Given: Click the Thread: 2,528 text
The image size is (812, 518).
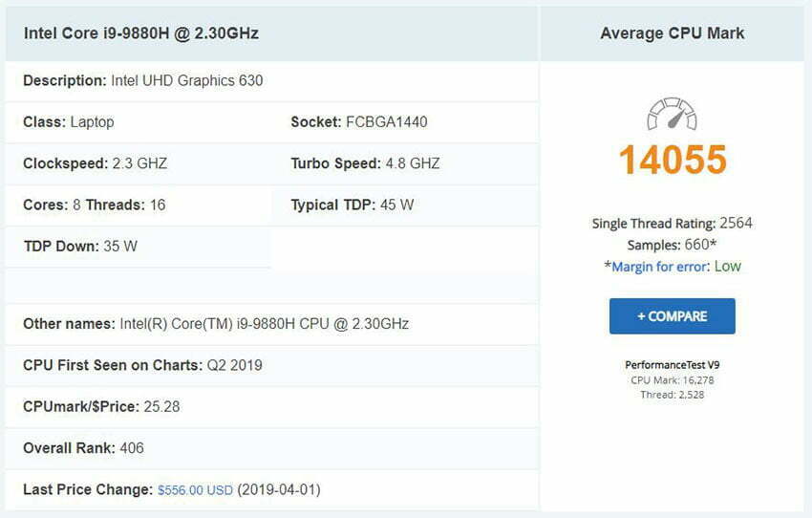Looking at the screenshot, I should (x=673, y=395).
